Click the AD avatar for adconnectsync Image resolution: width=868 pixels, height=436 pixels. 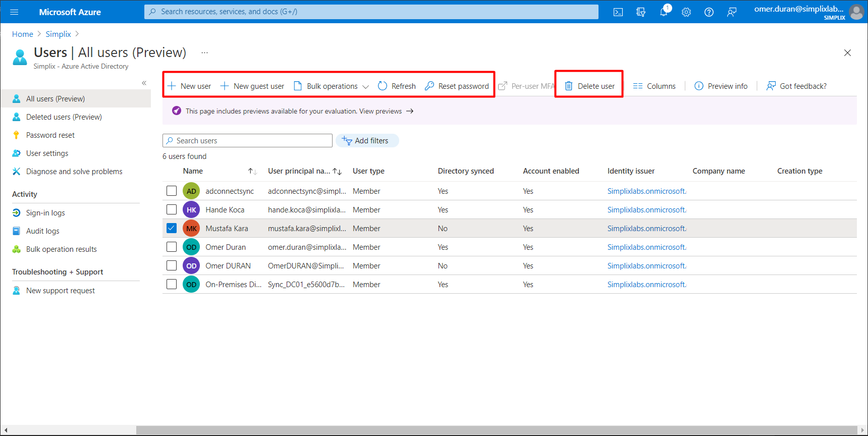[x=191, y=191]
